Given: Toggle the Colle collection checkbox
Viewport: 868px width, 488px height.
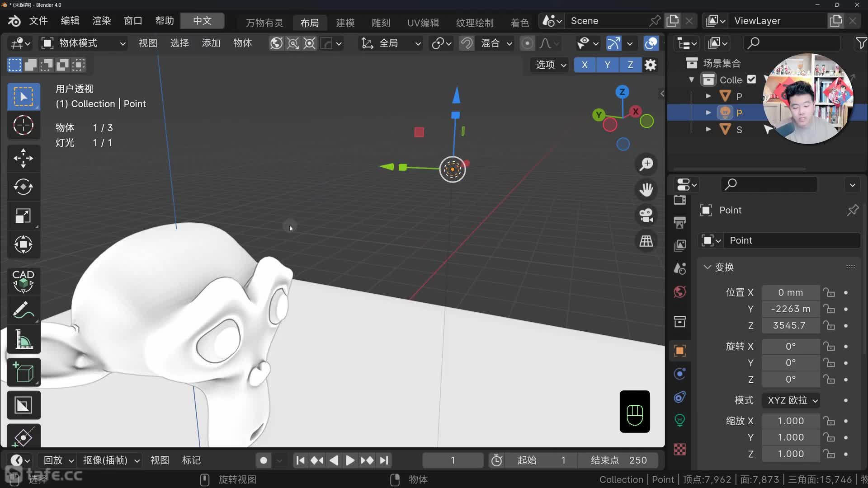Looking at the screenshot, I should click(751, 80).
